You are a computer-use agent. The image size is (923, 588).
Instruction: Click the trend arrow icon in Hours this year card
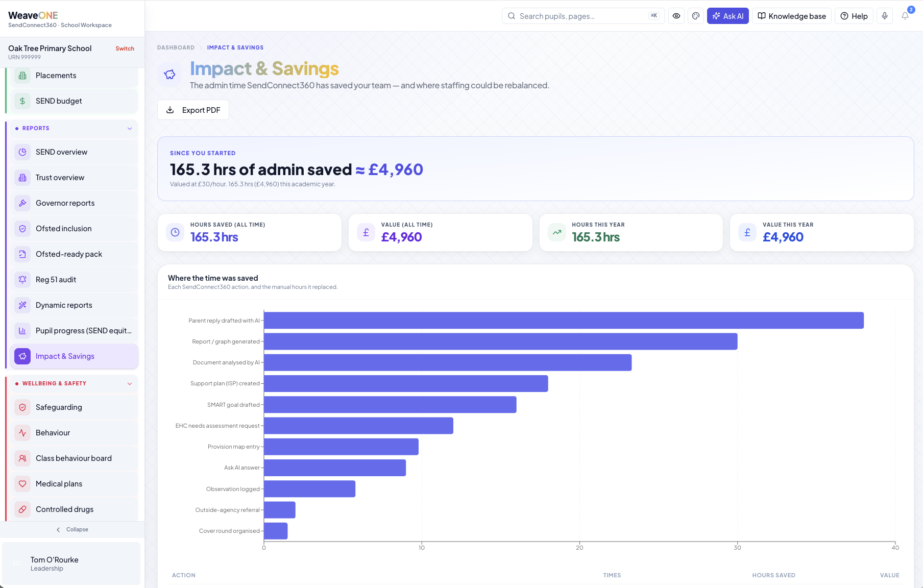click(x=557, y=232)
